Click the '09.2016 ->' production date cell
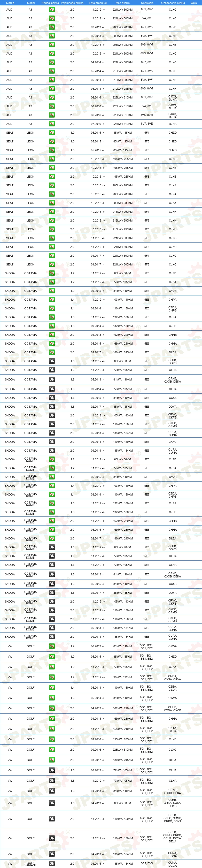202x868 pixels. [x=98, y=750]
